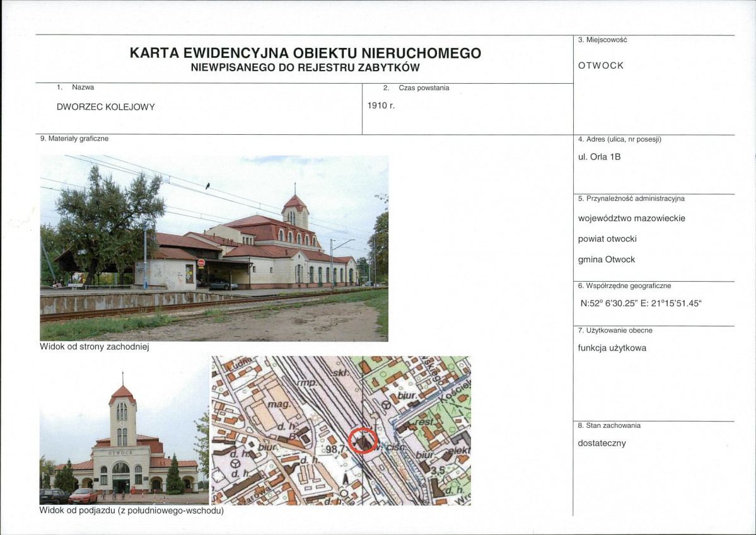Viewport: 756px width, 535px height.
Task: Select 'powiat otwocki' text
Action: tap(607, 239)
